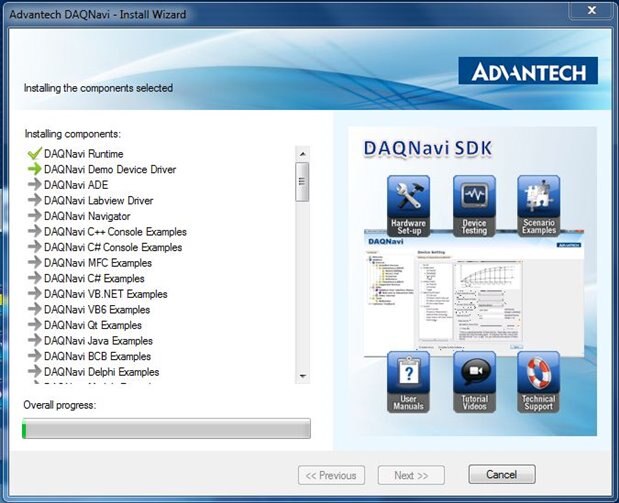Click the component list scrollbar thumb
This screenshot has height=503, width=619.
coord(302,180)
